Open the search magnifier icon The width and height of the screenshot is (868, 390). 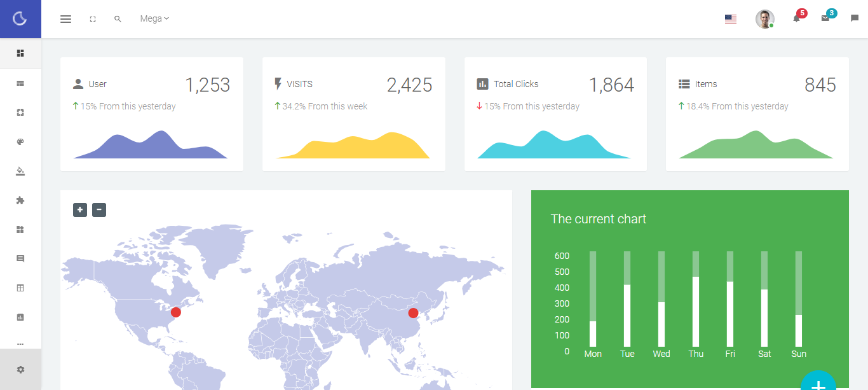click(118, 19)
